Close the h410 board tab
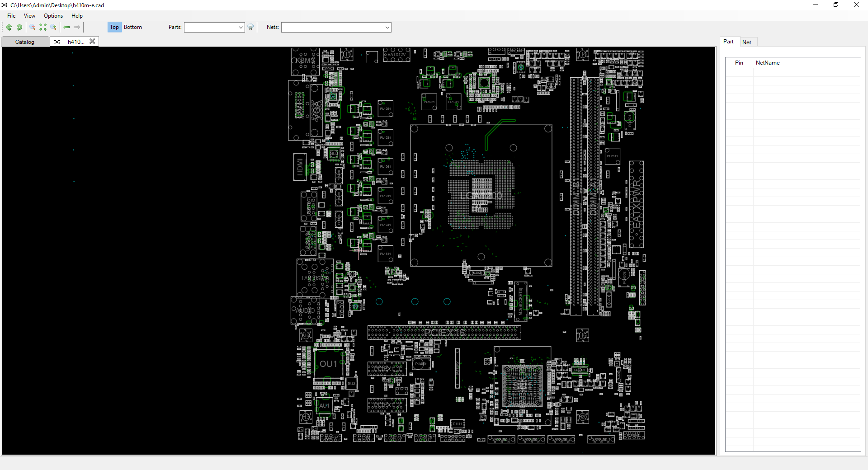This screenshot has width=868, height=470. (92, 41)
